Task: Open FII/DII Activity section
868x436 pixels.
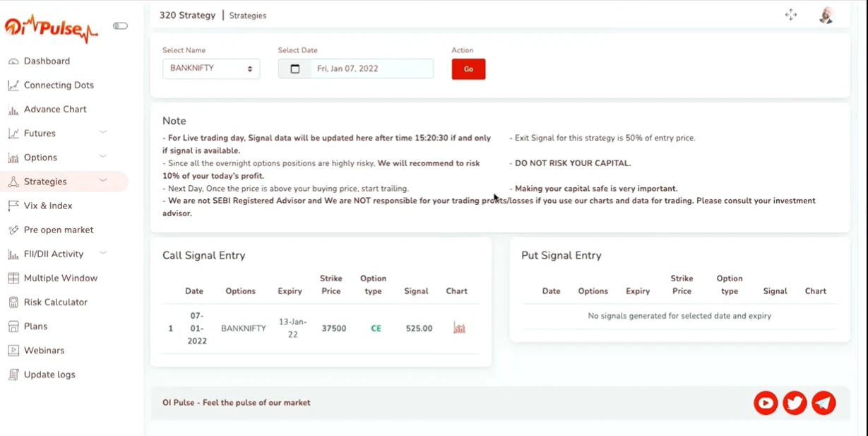Action: tap(54, 254)
